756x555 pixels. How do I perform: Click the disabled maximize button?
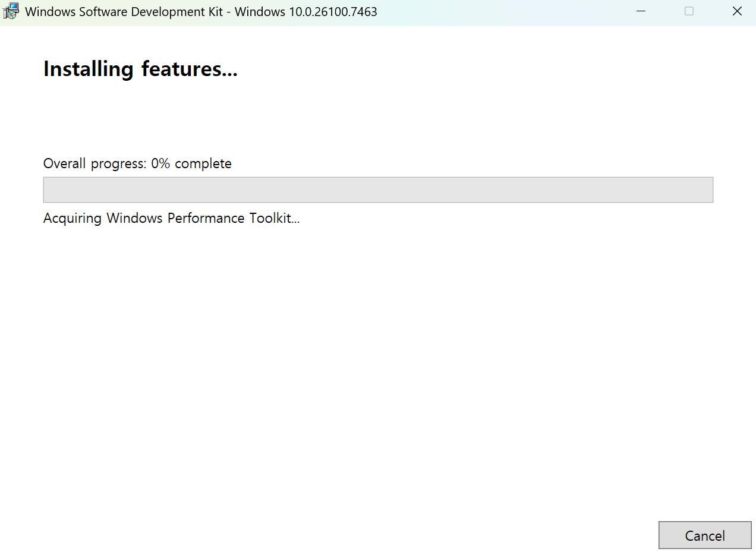[689, 11]
